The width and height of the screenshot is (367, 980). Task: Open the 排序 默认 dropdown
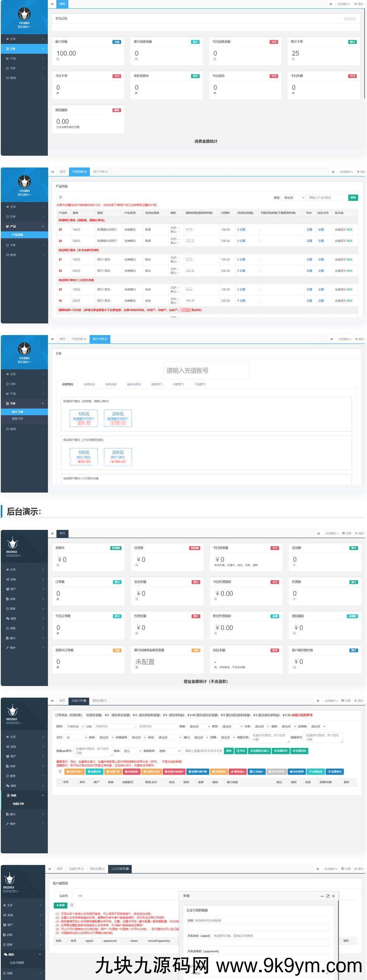point(132,751)
